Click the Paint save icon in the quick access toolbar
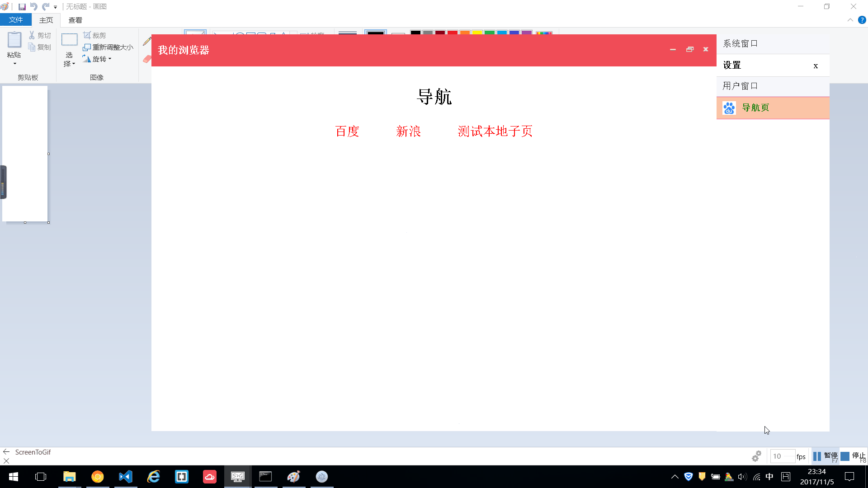Screen dimensions: 868x488 click(x=22, y=7)
